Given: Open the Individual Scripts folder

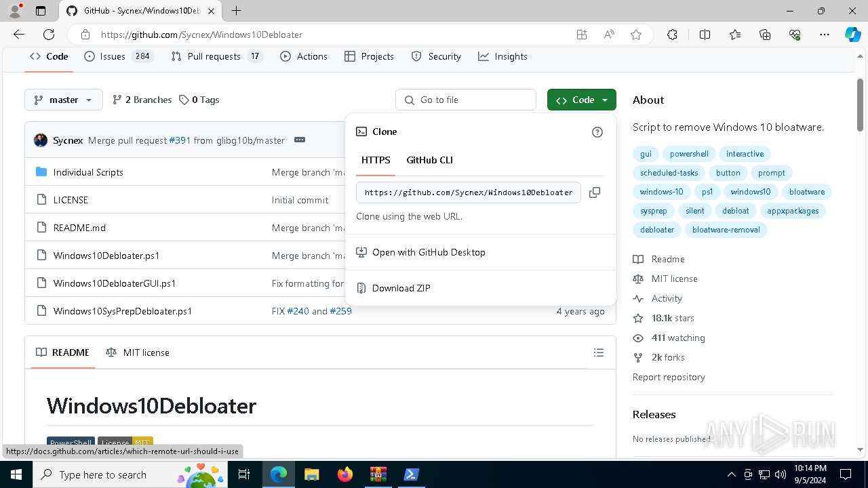Looking at the screenshot, I should point(88,172).
